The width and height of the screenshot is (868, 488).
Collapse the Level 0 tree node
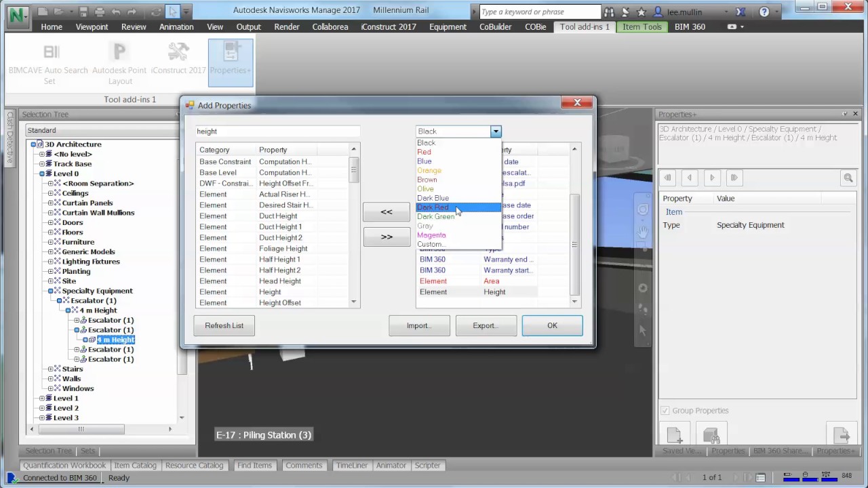(x=41, y=174)
